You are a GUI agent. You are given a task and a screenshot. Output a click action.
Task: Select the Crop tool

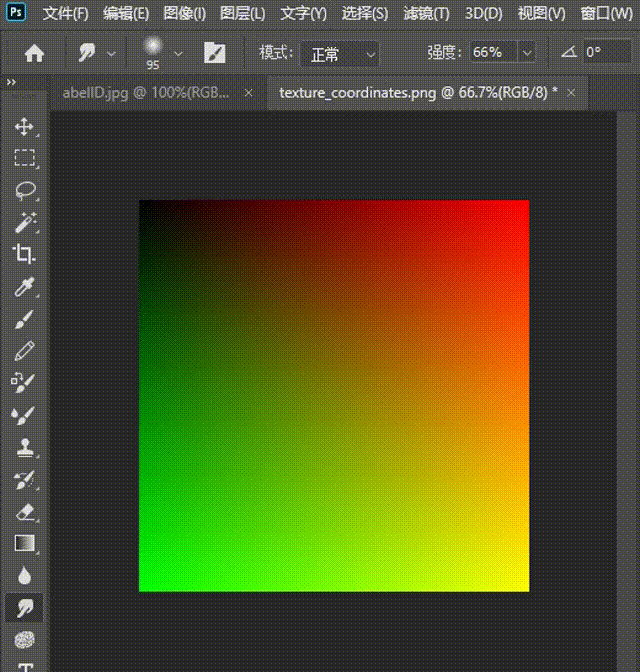tap(24, 254)
